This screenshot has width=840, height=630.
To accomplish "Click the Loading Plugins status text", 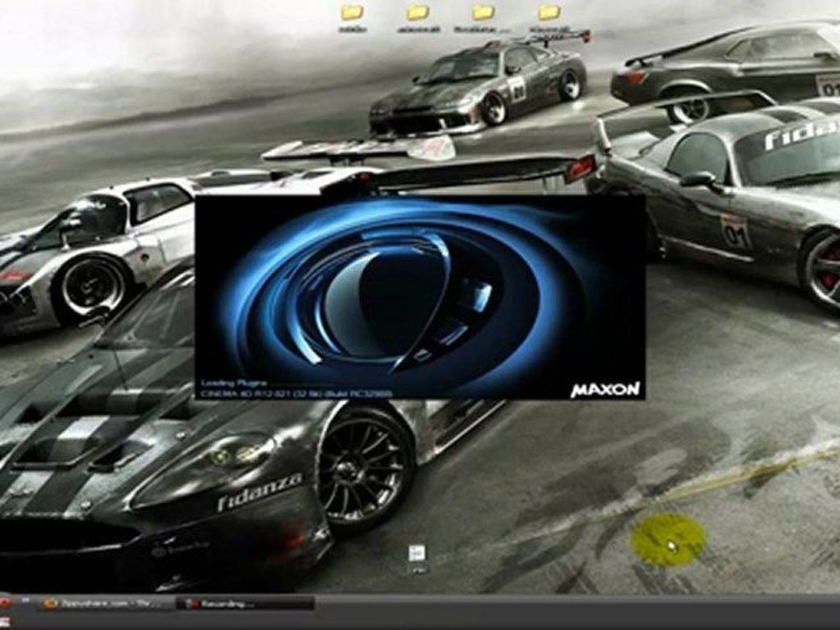I will pos(234,383).
